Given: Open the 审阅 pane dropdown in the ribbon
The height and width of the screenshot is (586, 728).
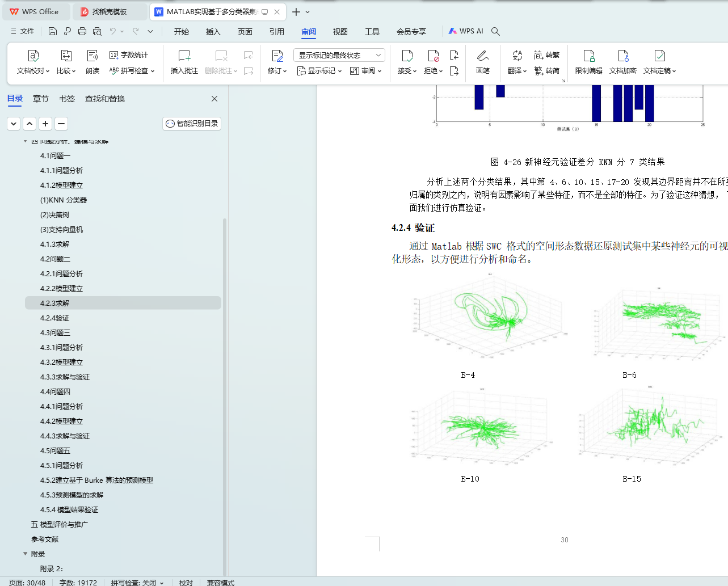Looking at the screenshot, I should pyautogui.click(x=365, y=71).
